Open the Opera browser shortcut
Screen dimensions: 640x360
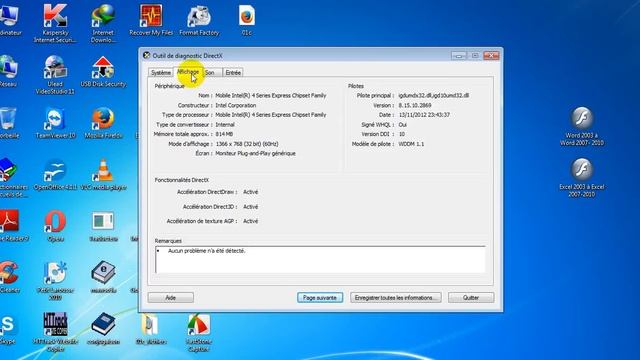click(x=55, y=226)
